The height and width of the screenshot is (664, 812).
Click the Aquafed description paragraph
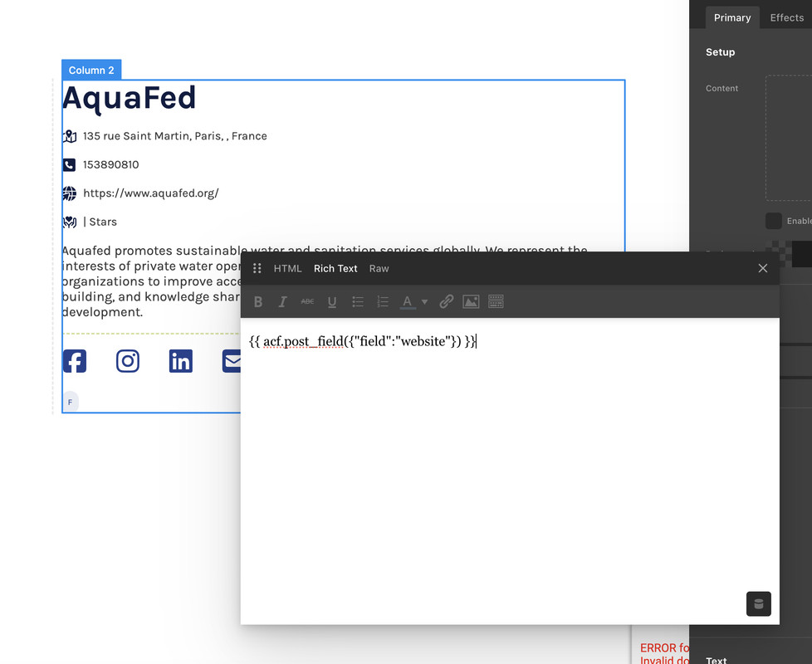pos(151,281)
